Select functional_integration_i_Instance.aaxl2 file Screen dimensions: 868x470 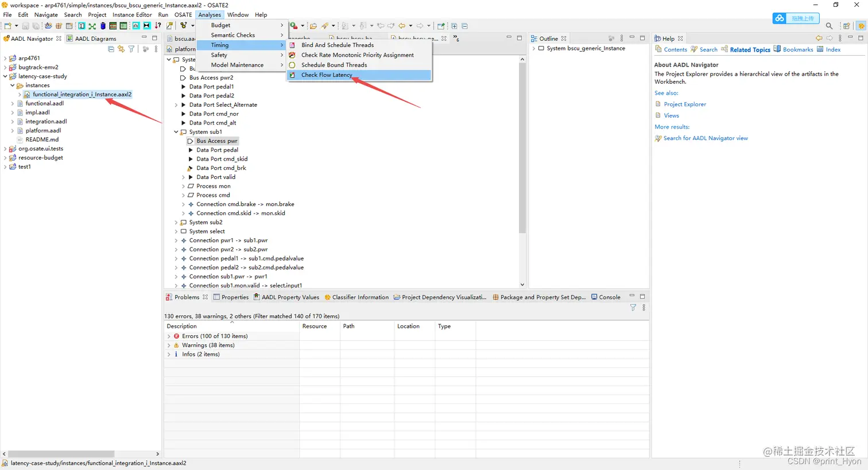82,94
